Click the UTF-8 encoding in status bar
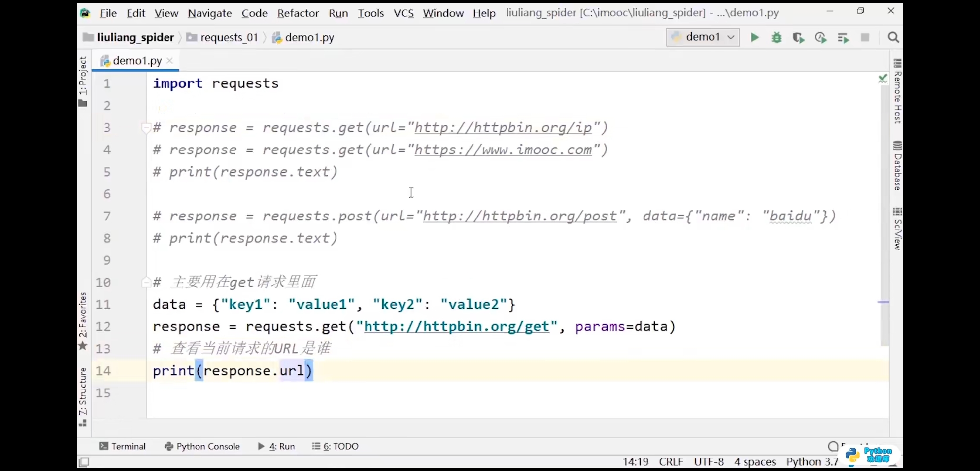Screen dimensions: 980x471 (709, 462)
